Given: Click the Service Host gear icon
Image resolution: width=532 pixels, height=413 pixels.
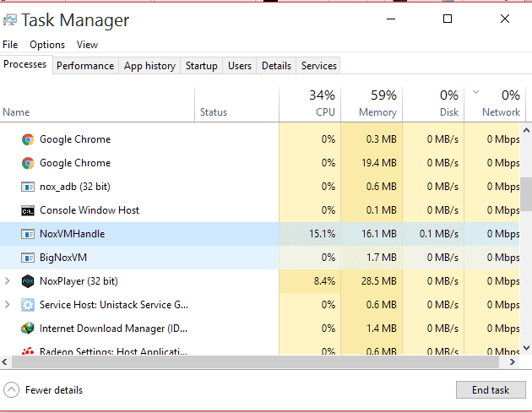Looking at the screenshot, I should coord(28,305).
